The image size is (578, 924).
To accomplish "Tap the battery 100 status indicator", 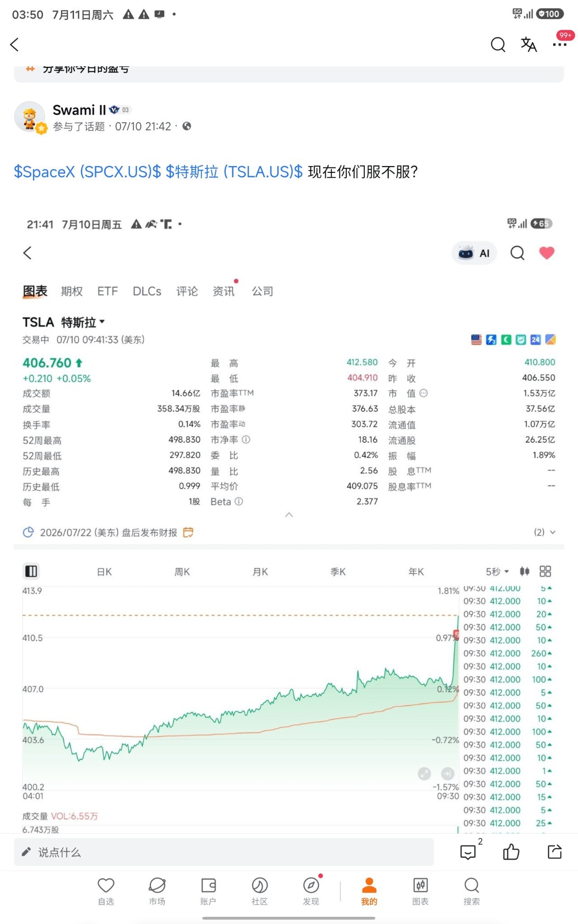I will (x=550, y=14).
